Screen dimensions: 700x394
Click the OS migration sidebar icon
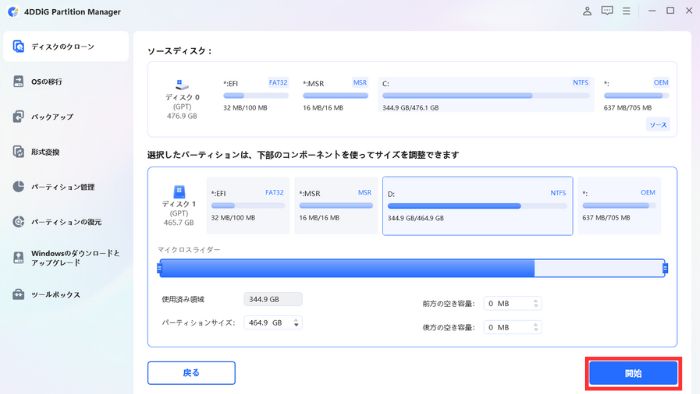pos(18,81)
